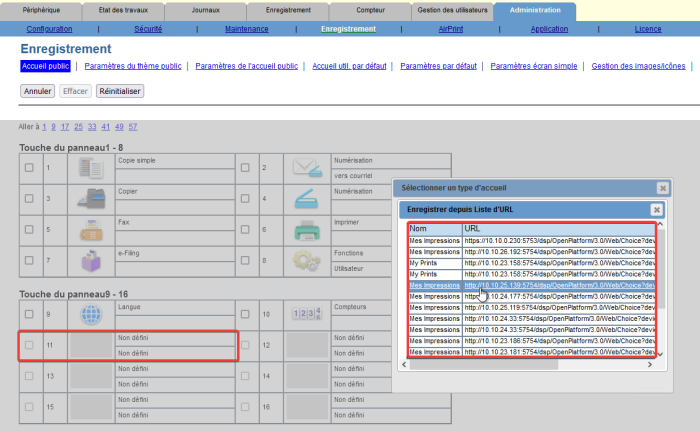Click the Fax icon

(x=92, y=229)
